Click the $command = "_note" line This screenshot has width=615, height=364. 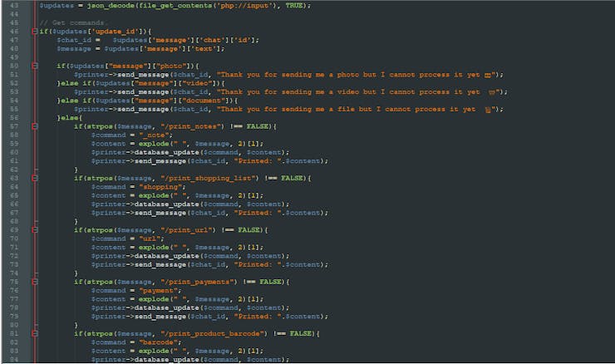click(x=132, y=135)
